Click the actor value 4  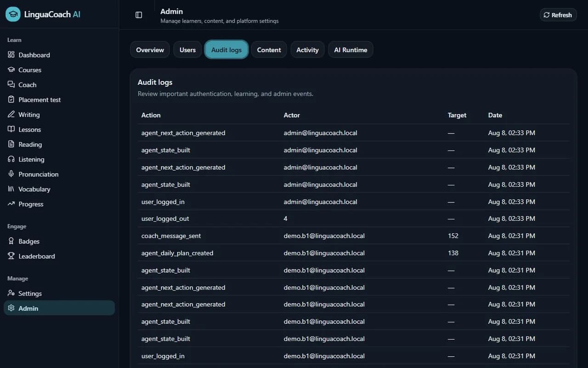tap(286, 218)
